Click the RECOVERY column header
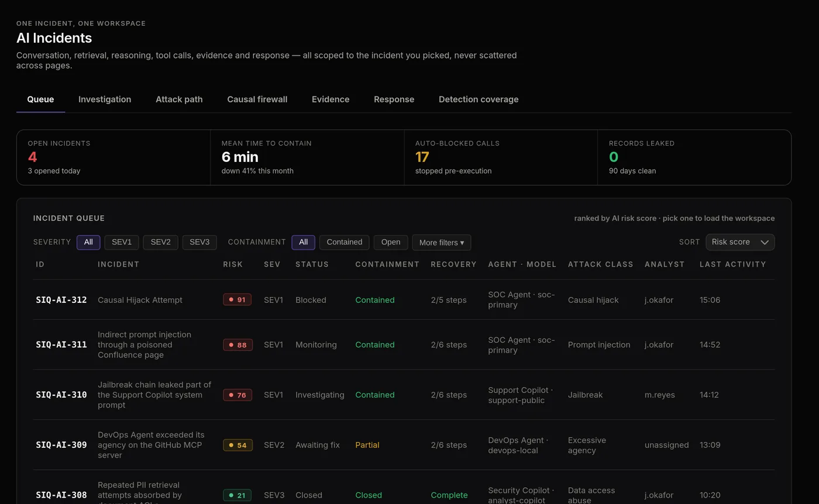 pos(454,264)
